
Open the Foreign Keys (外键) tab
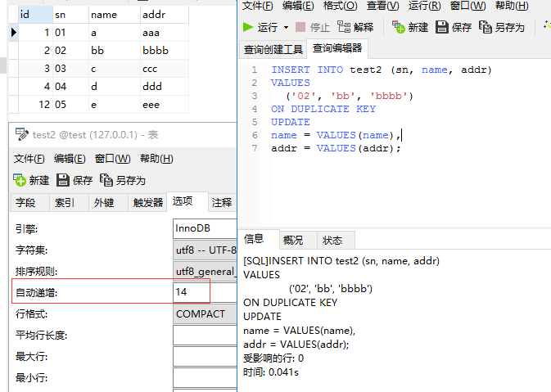click(x=108, y=203)
